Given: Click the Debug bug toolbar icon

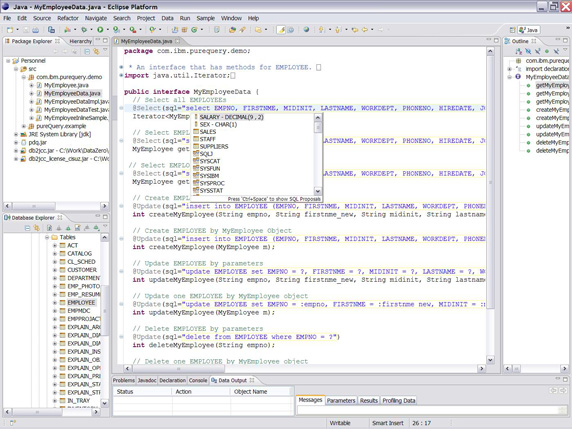Looking at the screenshot, I should (84, 30).
